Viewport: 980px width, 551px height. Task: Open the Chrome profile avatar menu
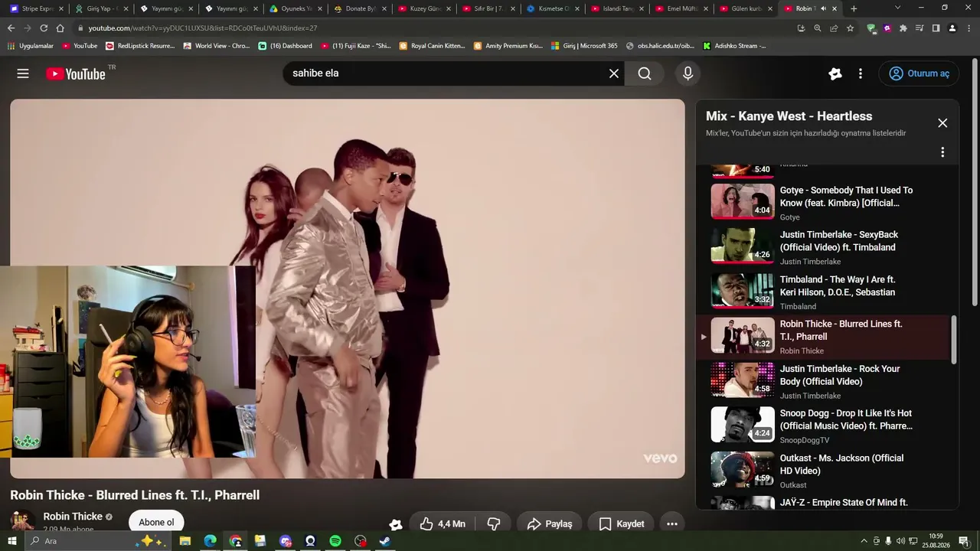pyautogui.click(x=952, y=28)
